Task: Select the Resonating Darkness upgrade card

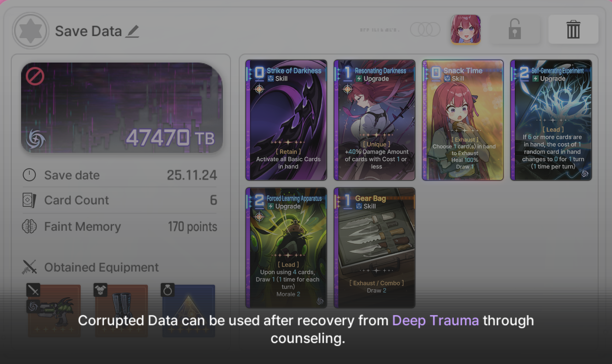Action: 375,120
